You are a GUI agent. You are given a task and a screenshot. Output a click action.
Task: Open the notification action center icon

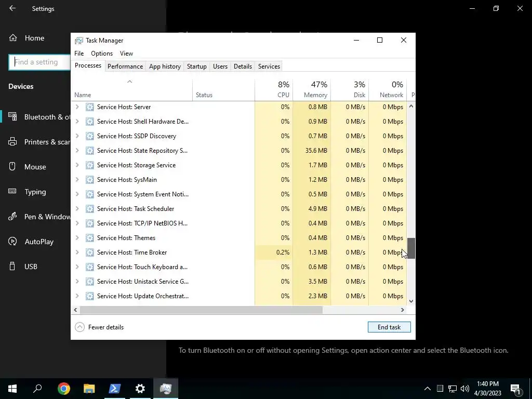[x=516, y=389]
